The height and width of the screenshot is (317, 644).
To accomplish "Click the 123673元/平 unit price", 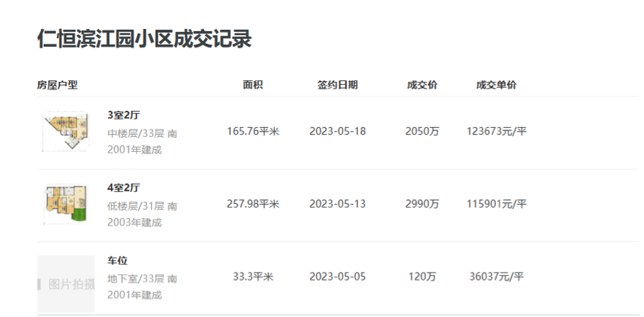I will [x=497, y=132].
